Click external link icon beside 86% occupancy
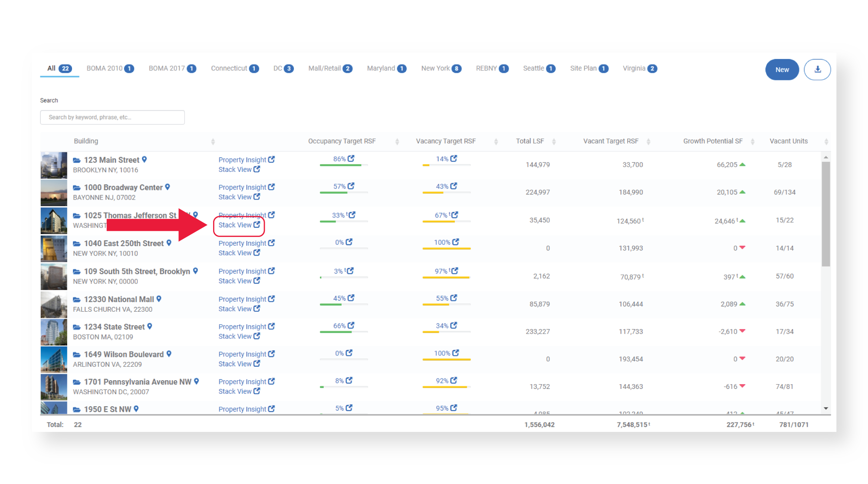Screen dimensions: 868x484 click(351, 159)
